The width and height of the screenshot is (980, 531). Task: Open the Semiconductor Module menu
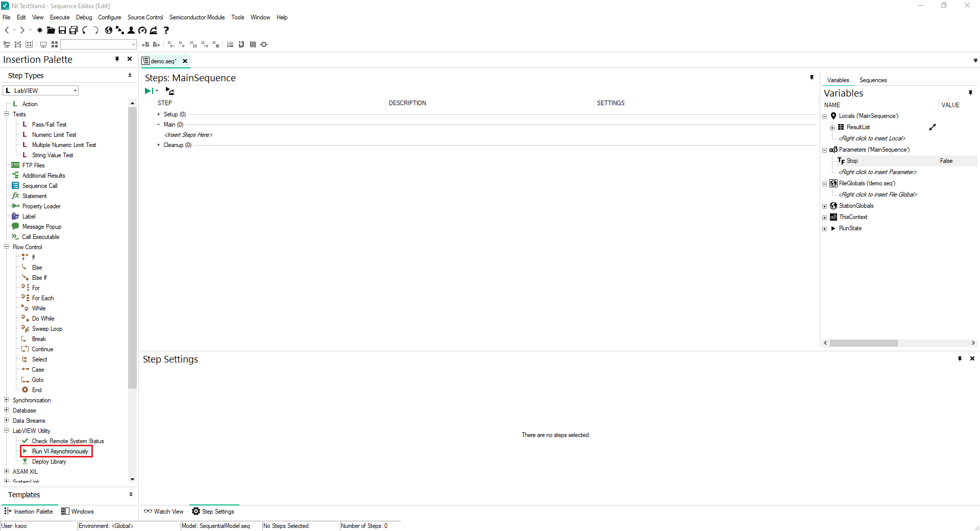pos(197,17)
